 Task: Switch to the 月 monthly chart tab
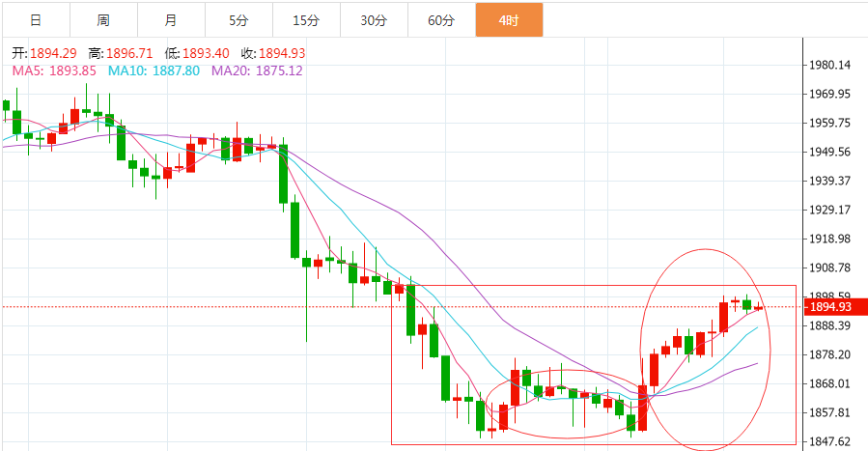[x=171, y=20]
